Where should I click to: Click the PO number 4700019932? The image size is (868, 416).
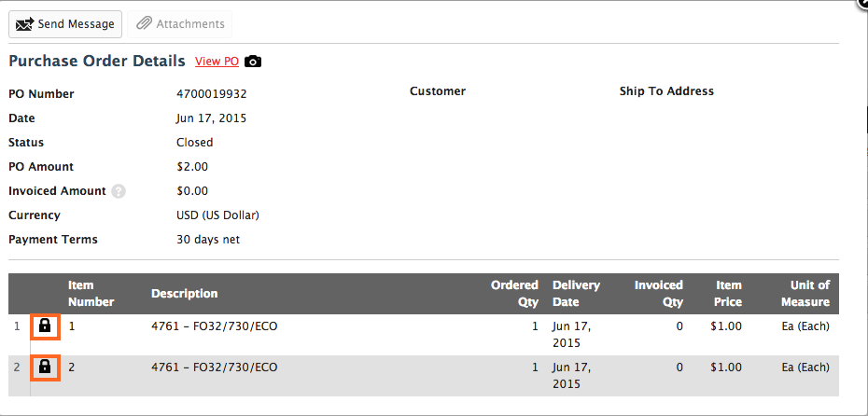(x=212, y=94)
